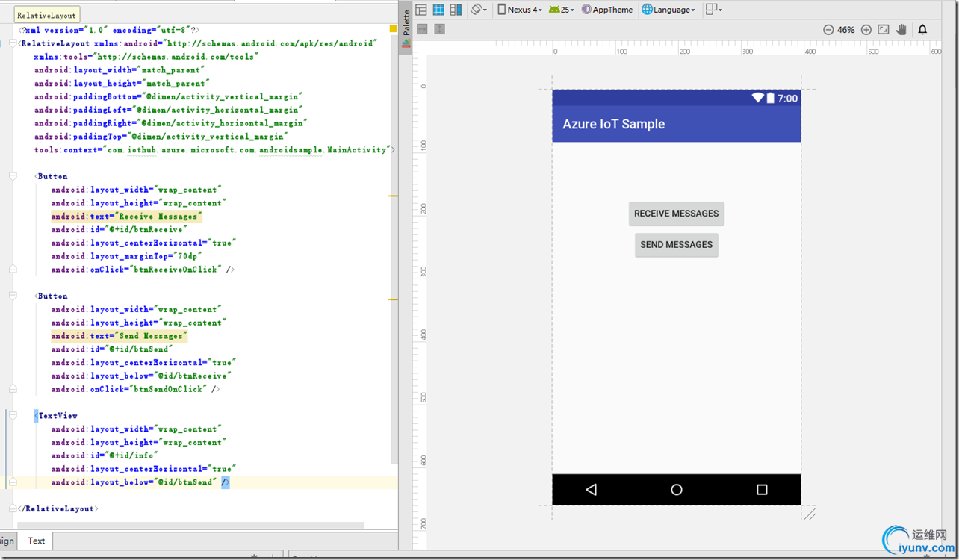
Task: Collapse the first Button tag fold marker
Action: 13,176
